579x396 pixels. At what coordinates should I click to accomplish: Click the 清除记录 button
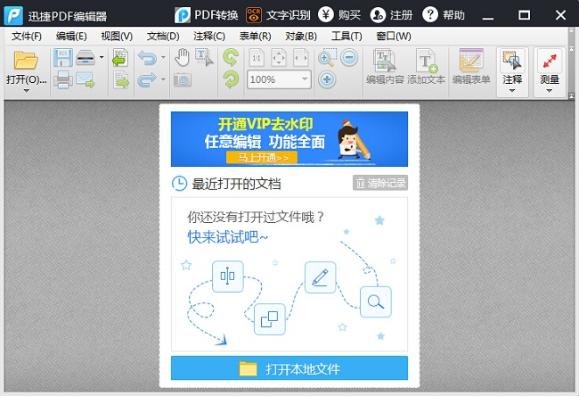380,183
